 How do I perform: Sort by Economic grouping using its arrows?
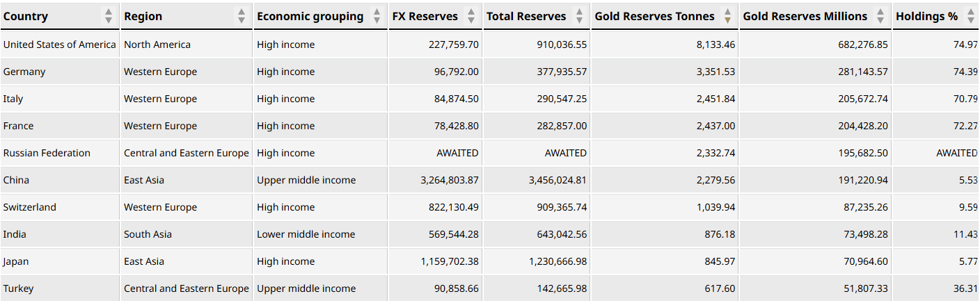[377, 16]
